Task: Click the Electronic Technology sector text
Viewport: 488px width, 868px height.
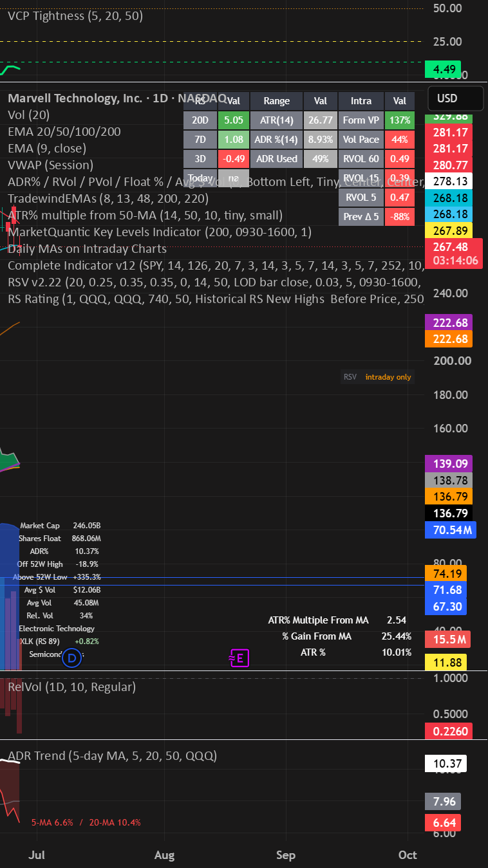Action: click(57, 629)
